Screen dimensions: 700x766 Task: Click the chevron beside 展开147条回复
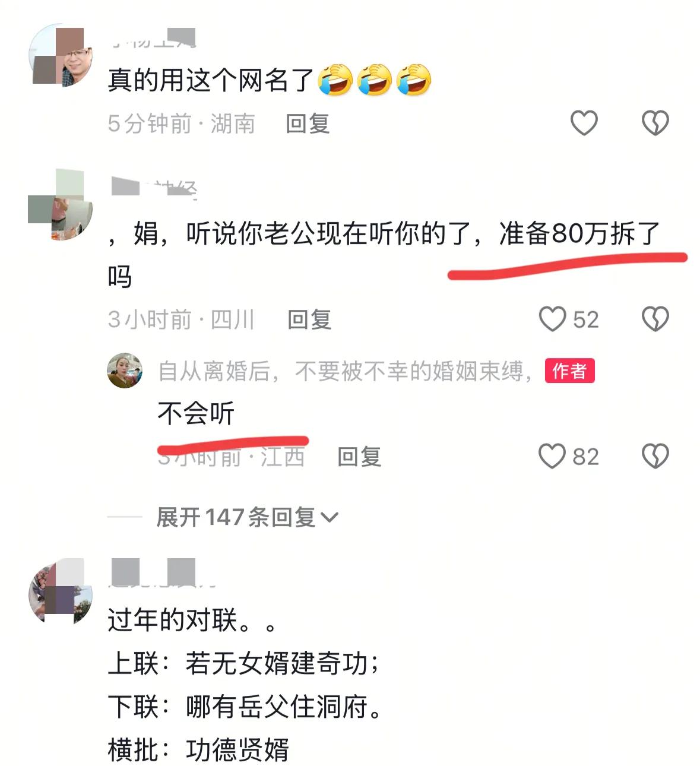(x=329, y=518)
